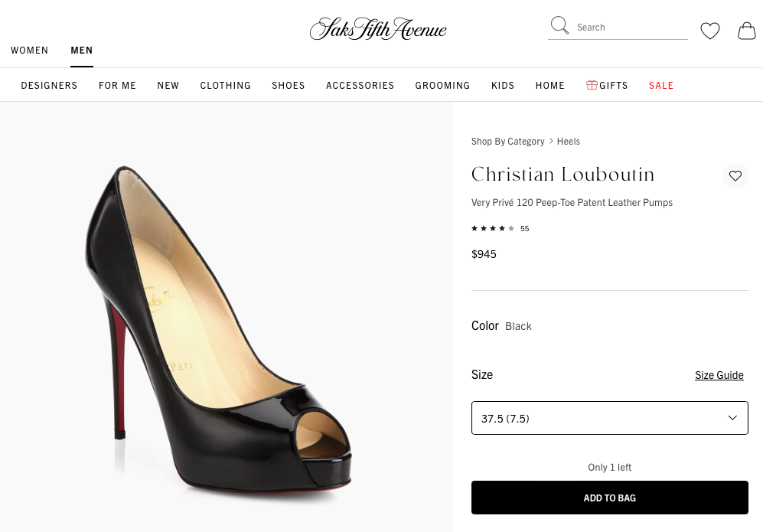
Task: Switch to the WOMEN tab
Action: point(30,50)
